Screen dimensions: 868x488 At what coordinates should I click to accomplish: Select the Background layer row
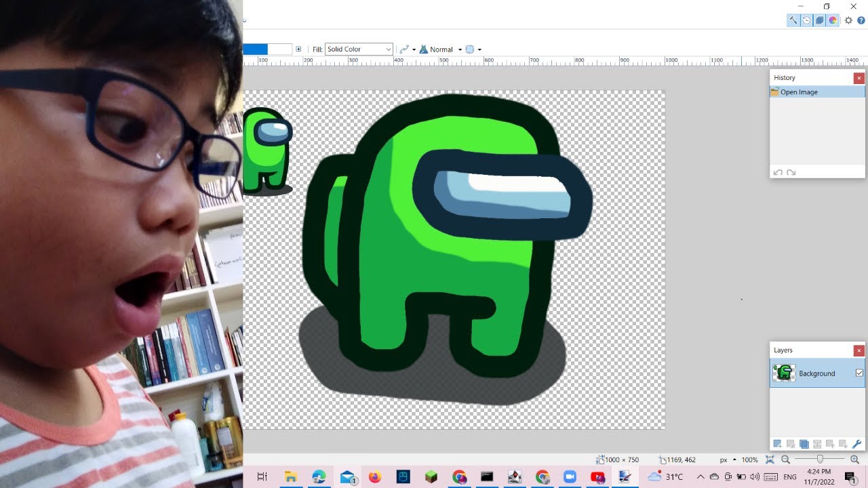point(817,373)
